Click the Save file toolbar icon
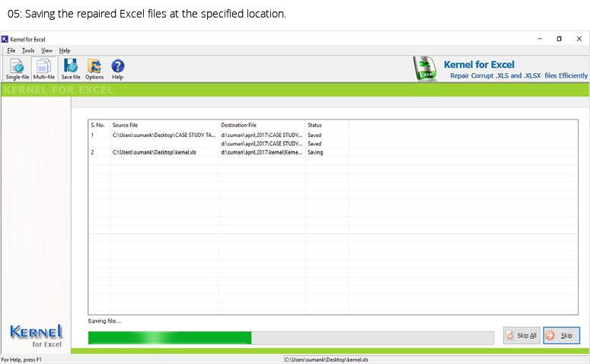This screenshot has width=590, height=364. click(x=71, y=69)
